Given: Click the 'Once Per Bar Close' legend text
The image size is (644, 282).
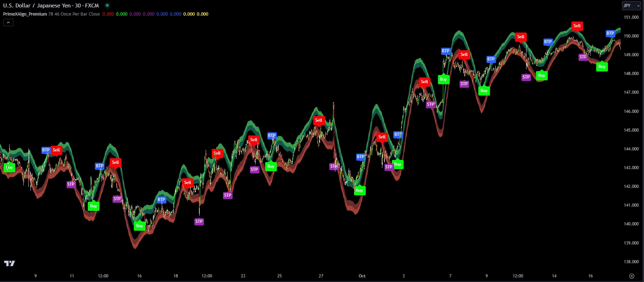Looking at the screenshot, I should 80,14.
